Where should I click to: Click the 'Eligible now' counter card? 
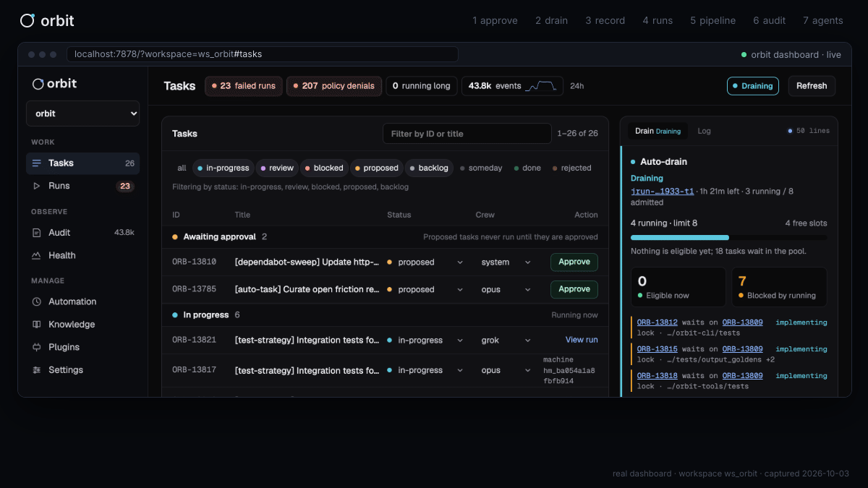tap(678, 287)
